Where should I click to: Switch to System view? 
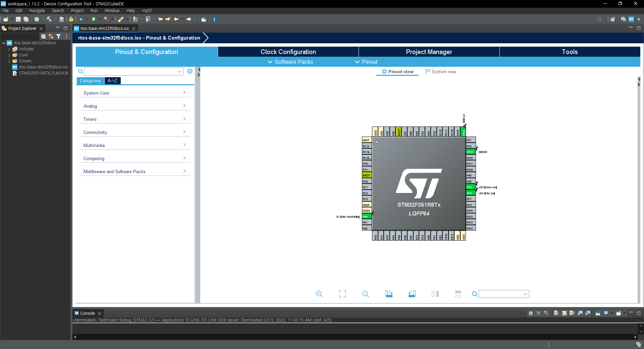(x=441, y=71)
